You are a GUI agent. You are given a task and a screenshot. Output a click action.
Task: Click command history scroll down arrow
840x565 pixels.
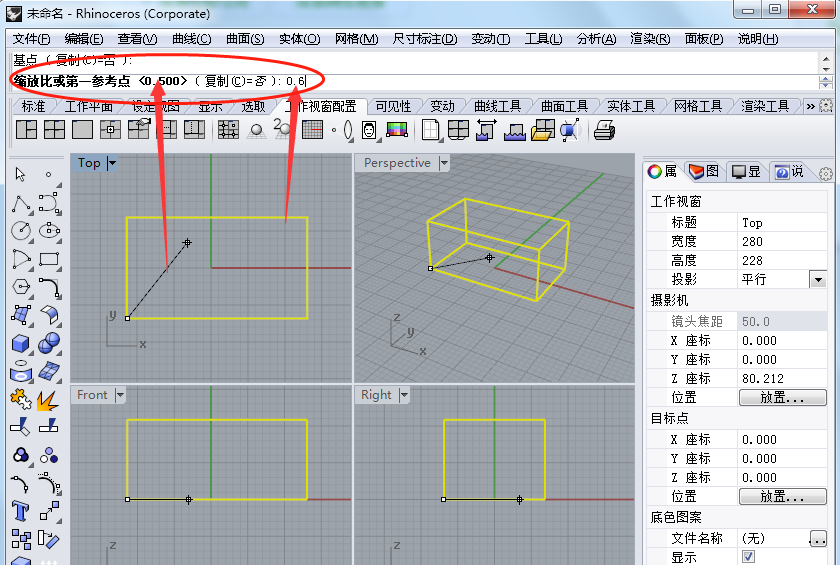[x=826, y=70]
